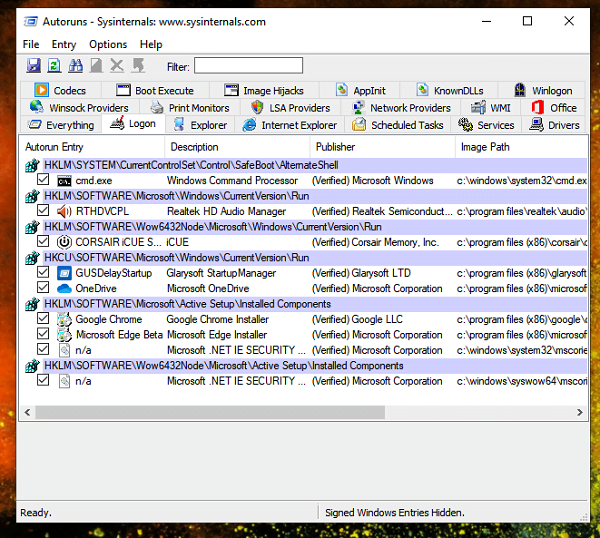Screen dimensions: 600x538
Task: Click the Save toolbar icon
Action: [34, 65]
